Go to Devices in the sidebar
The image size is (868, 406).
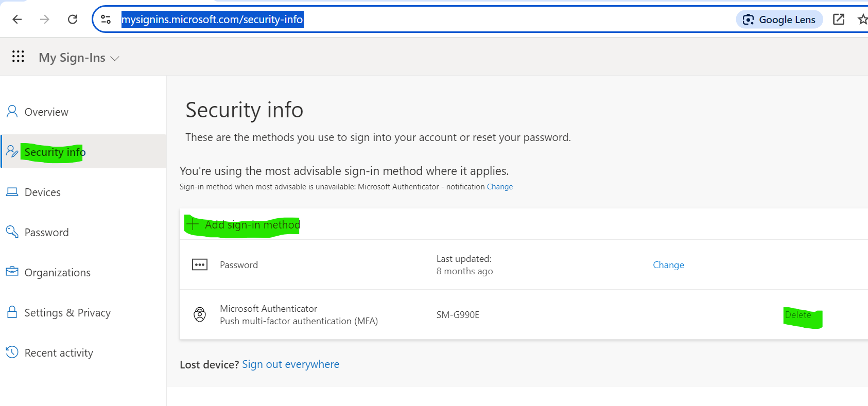[x=43, y=192]
